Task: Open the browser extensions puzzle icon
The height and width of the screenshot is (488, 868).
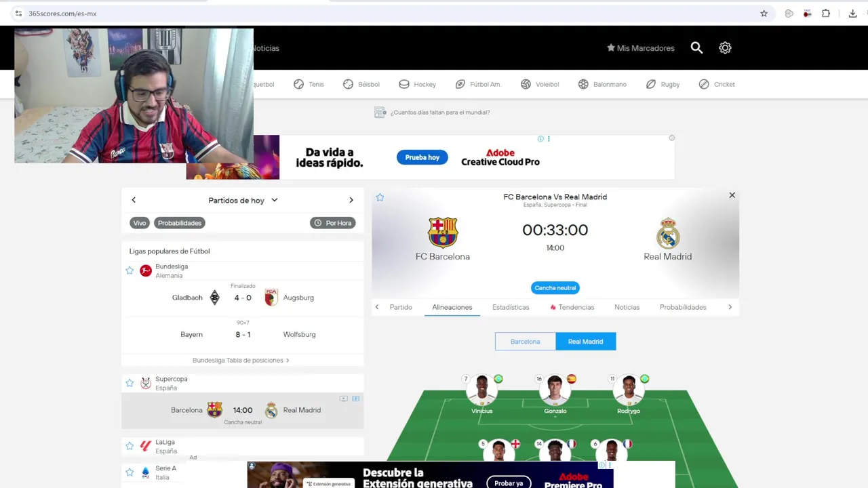Action: [x=825, y=14]
